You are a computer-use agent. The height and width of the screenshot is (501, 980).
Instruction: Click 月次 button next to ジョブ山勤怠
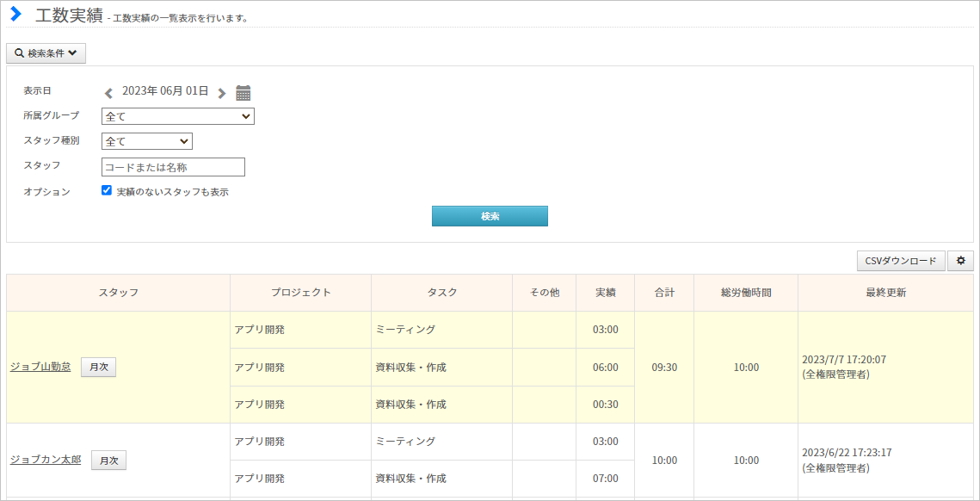click(99, 368)
